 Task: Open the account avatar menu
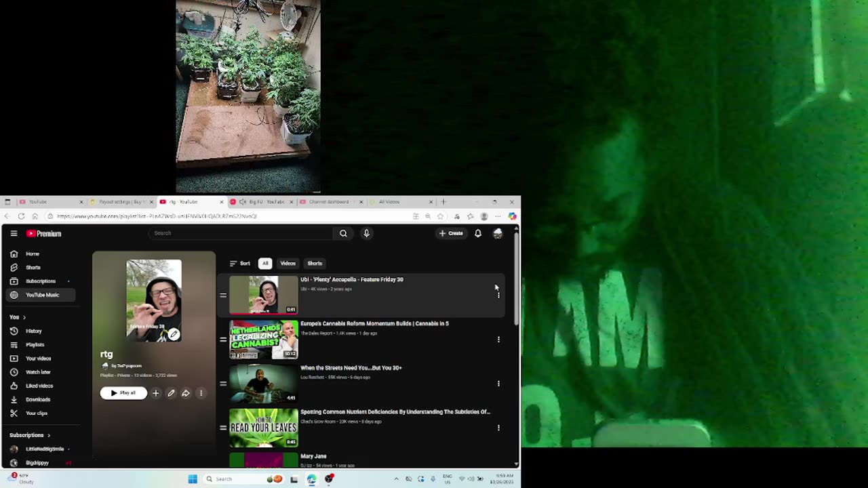pos(498,233)
